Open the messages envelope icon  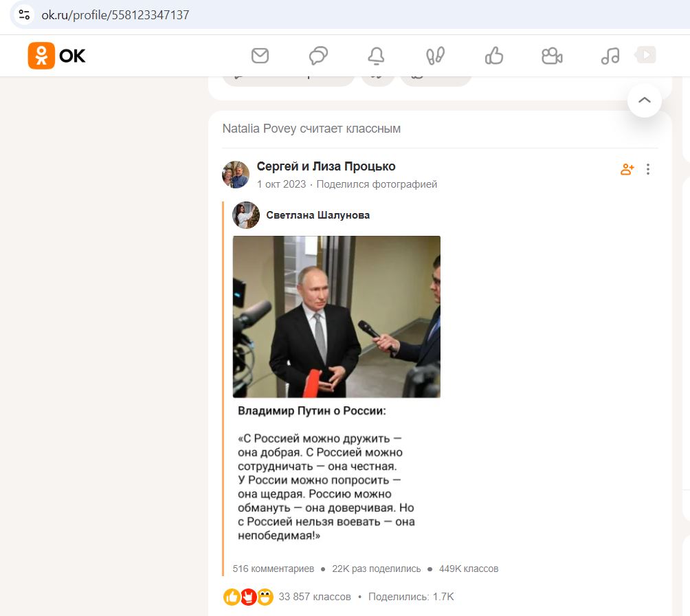click(x=260, y=56)
